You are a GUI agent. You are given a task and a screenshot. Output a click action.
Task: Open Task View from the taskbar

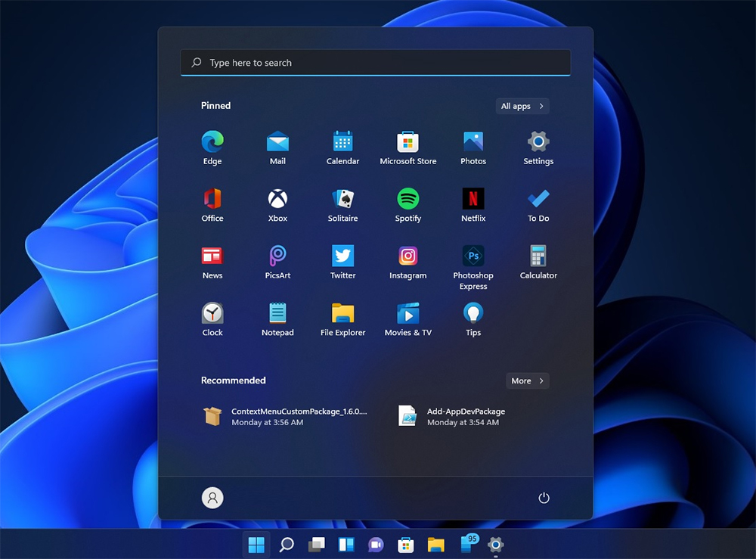pos(316,545)
